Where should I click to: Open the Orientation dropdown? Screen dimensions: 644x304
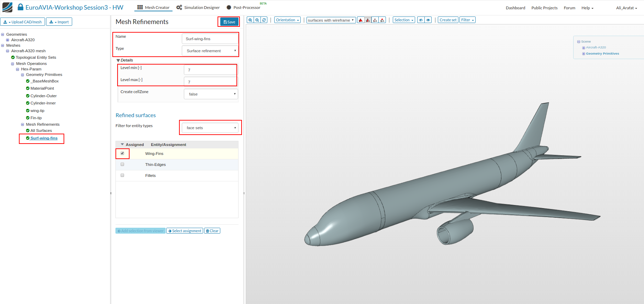pyautogui.click(x=288, y=20)
